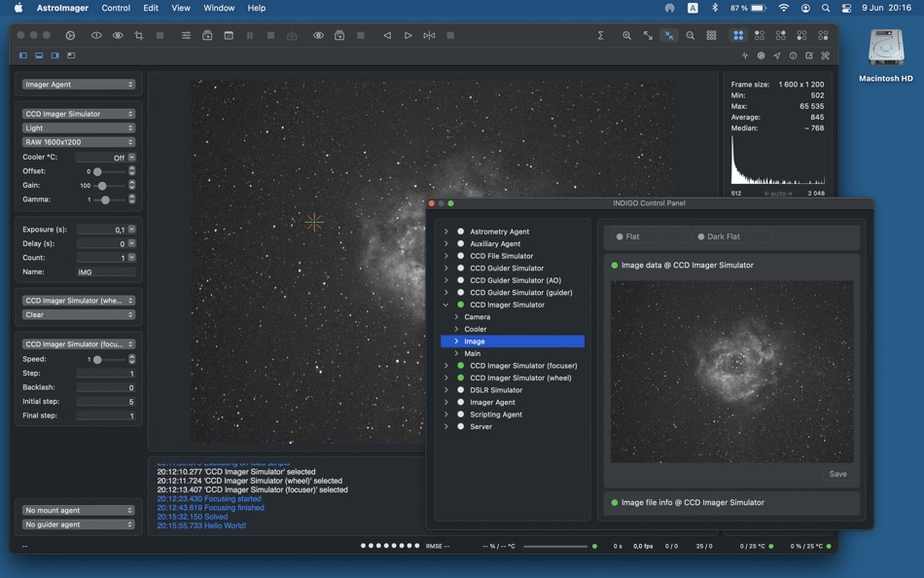
Task: Expand the Astrometry Agent tree node
Action: pyautogui.click(x=445, y=232)
